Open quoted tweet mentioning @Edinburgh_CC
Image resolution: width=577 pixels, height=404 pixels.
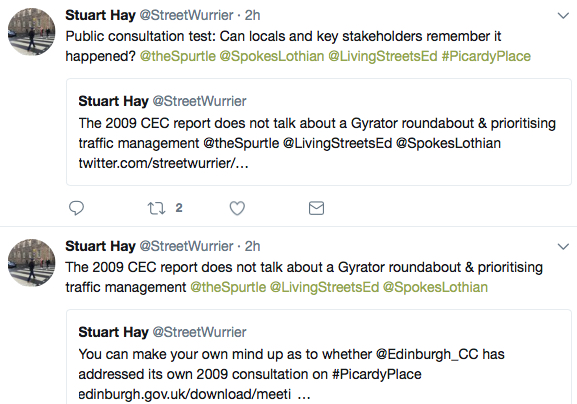coord(319,357)
